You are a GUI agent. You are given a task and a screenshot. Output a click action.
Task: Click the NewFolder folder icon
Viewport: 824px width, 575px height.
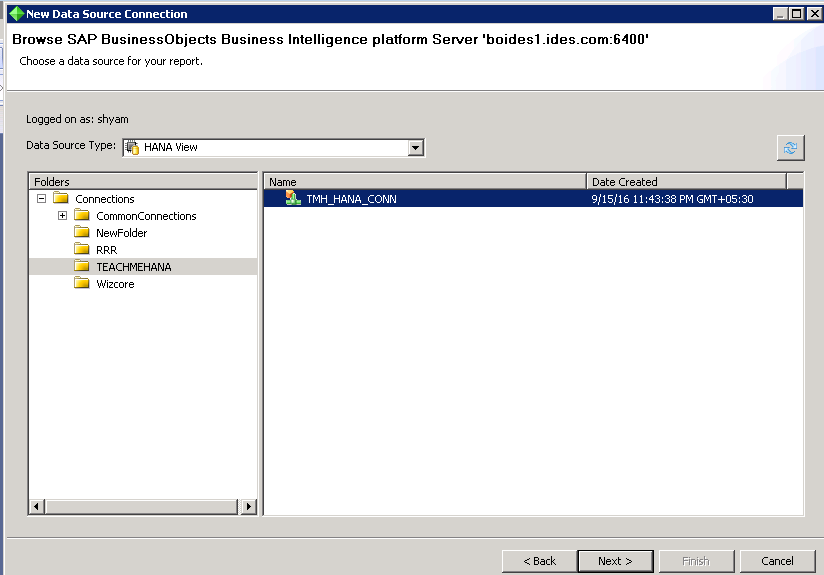coord(82,233)
